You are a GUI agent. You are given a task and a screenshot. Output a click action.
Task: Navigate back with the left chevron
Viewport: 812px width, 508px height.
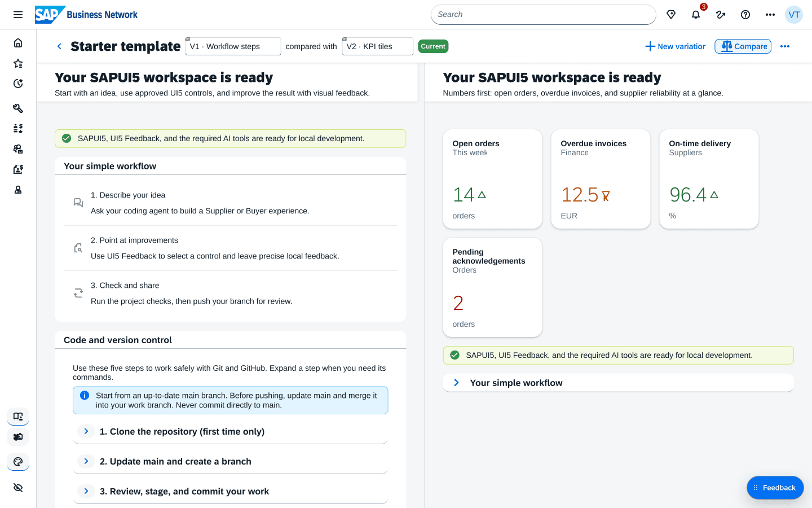pyautogui.click(x=59, y=46)
